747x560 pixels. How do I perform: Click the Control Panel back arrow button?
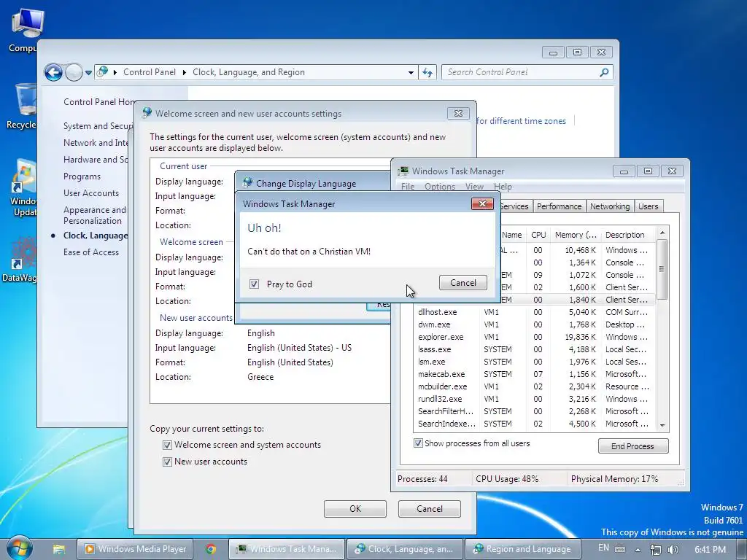53,72
